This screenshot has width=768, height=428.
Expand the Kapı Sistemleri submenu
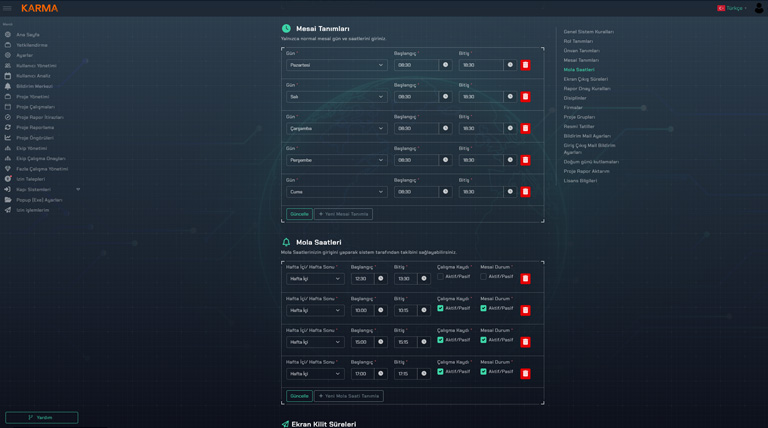pos(78,189)
